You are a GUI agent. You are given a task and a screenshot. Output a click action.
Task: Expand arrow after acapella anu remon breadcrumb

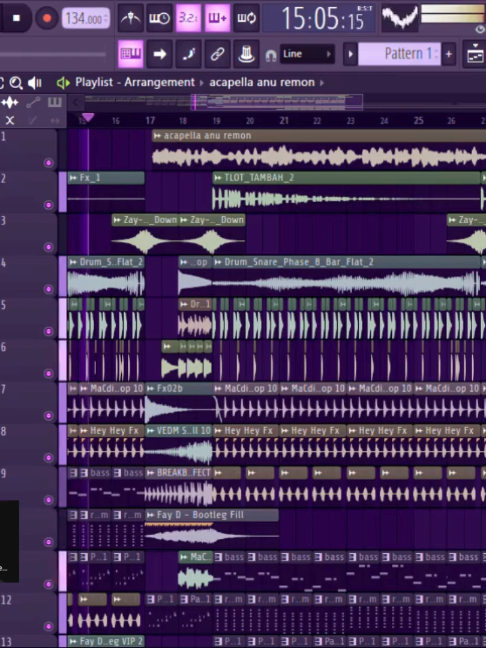pos(322,83)
